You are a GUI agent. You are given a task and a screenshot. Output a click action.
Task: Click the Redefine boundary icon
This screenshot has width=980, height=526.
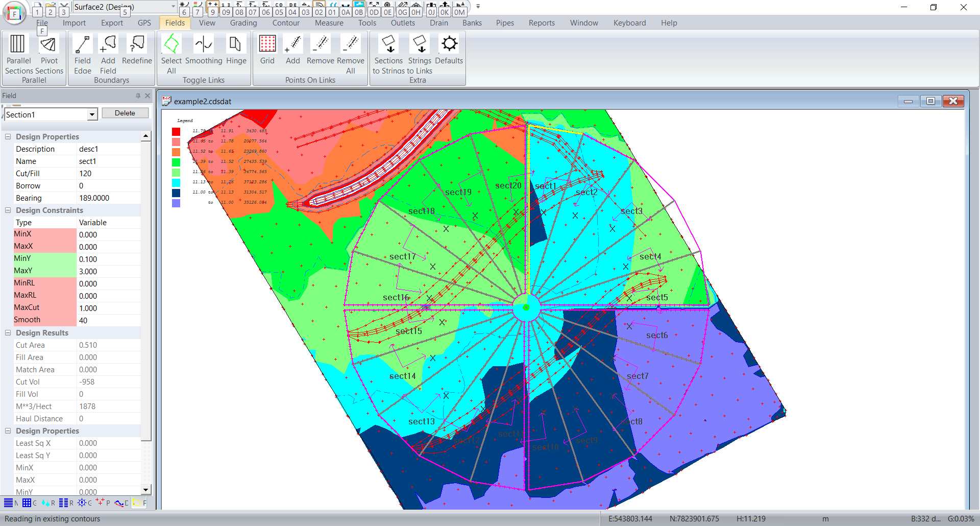tap(137, 45)
